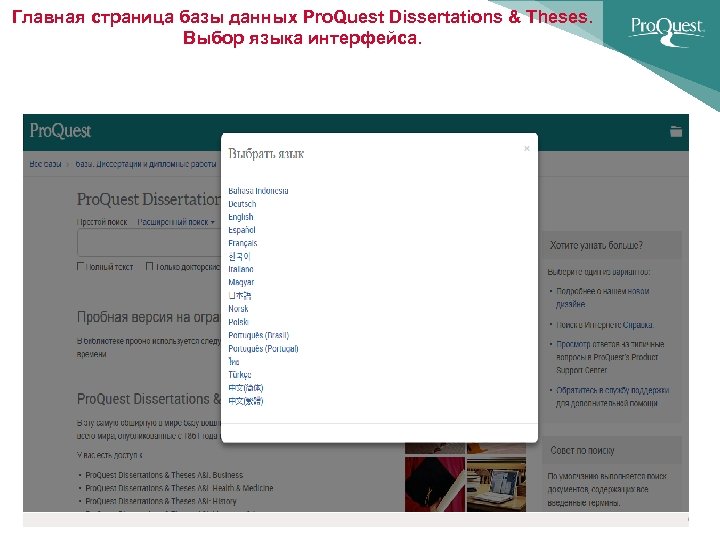Click the laptop desk thumbnail

496,484
